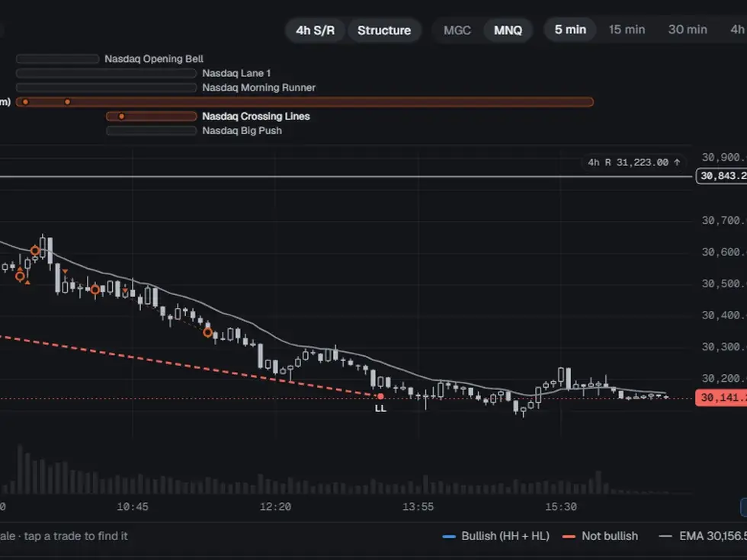Select the Nasdaq Morning Runner lane bar
The width and height of the screenshot is (747, 560).
click(x=106, y=88)
